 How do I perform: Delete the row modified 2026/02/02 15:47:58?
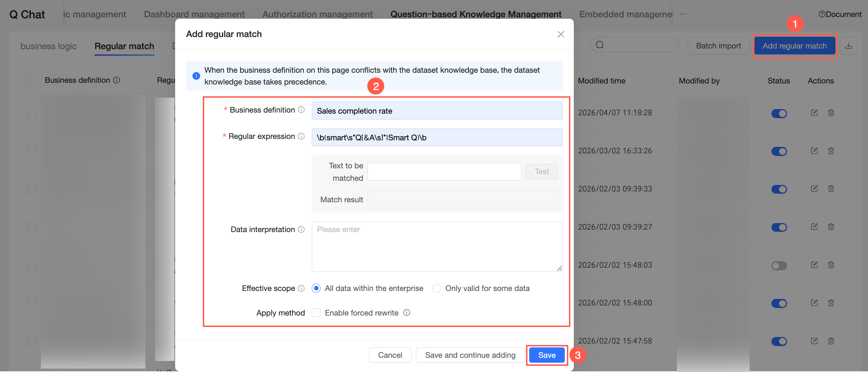click(x=831, y=341)
